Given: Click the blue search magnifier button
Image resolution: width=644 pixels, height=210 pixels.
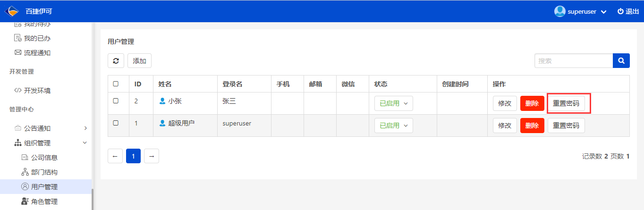Looking at the screenshot, I should [621, 61].
